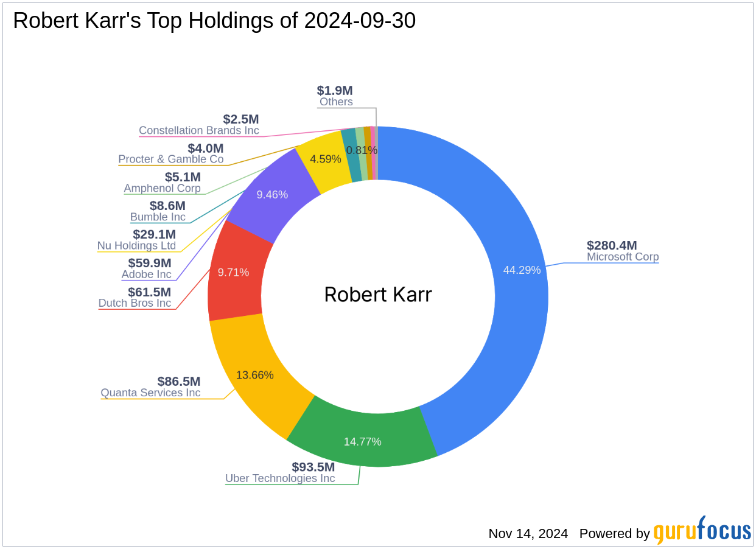Click the "$86.5M" value
The image size is (756, 549).
click(x=179, y=381)
